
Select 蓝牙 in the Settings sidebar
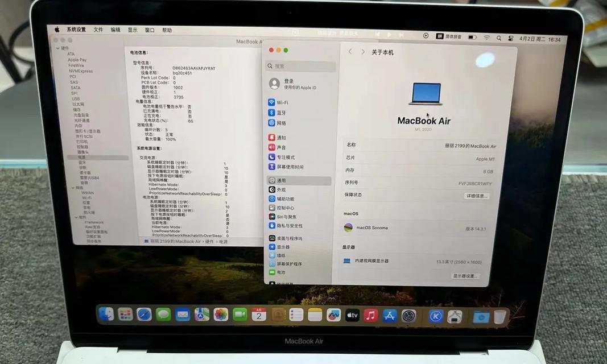[x=299, y=113]
